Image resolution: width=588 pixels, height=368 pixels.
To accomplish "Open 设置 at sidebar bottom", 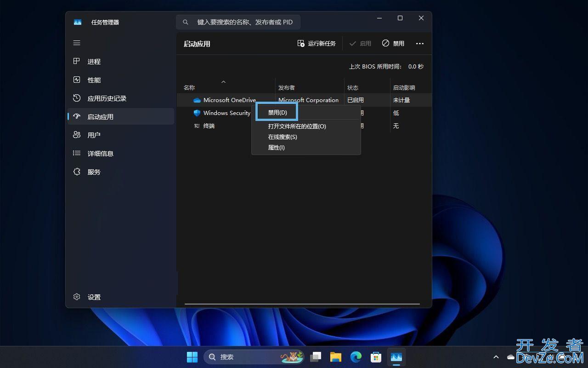I will [121, 297].
